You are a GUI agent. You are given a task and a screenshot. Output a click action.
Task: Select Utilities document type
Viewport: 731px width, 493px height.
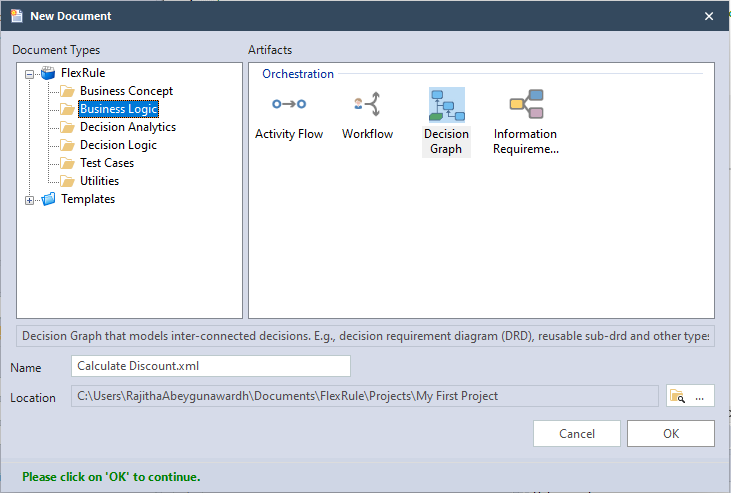point(99,181)
